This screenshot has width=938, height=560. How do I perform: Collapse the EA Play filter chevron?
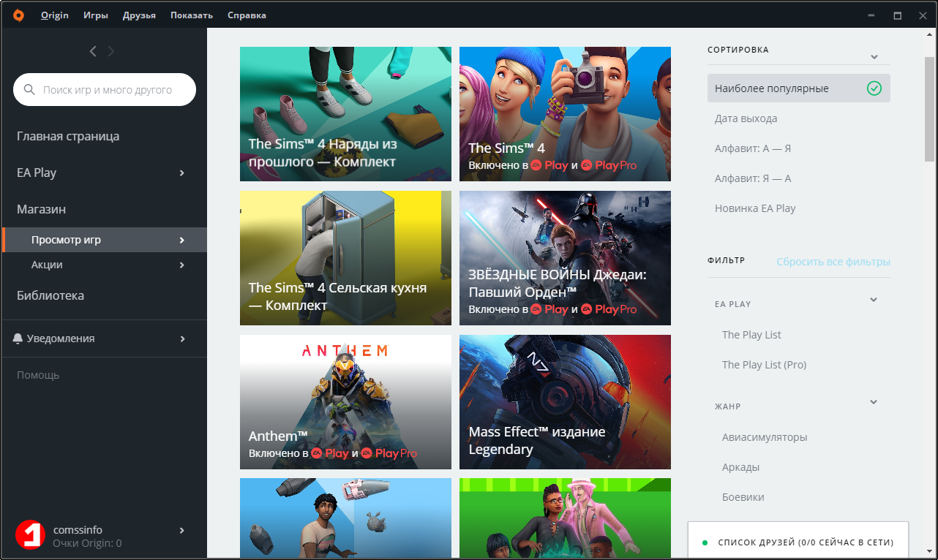[874, 299]
